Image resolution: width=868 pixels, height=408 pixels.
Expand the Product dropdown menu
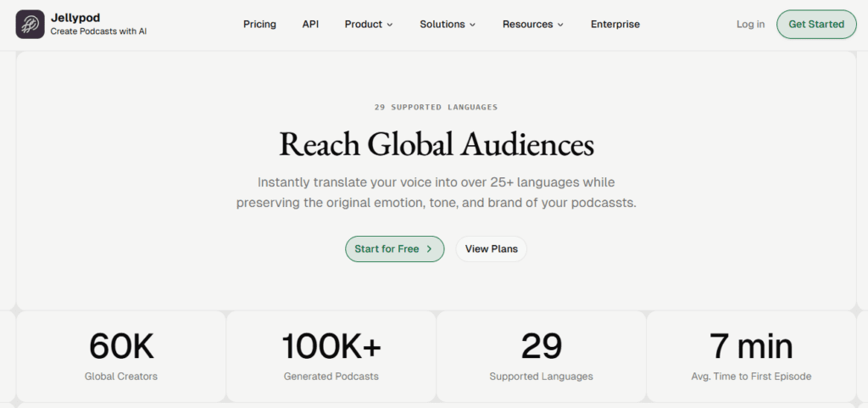(369, 25)
